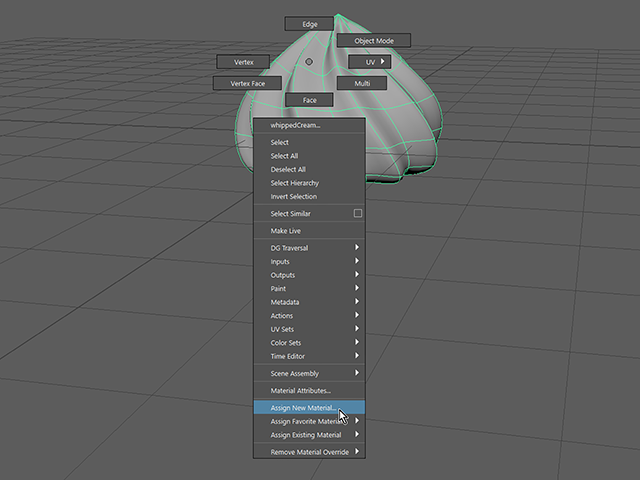Choose Deselect All
The height and width of the screenshot is (480, 640).
(x=309, y=169)
